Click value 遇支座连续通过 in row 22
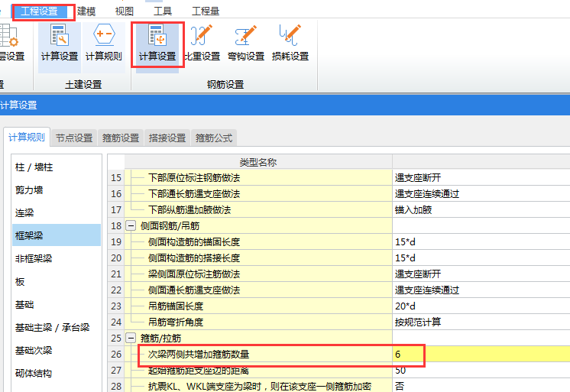570x392 pixels. [x=427, y=290]
